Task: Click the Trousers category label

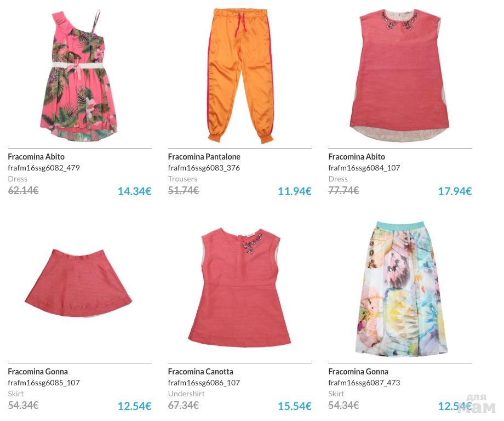Action: (182, 179)
